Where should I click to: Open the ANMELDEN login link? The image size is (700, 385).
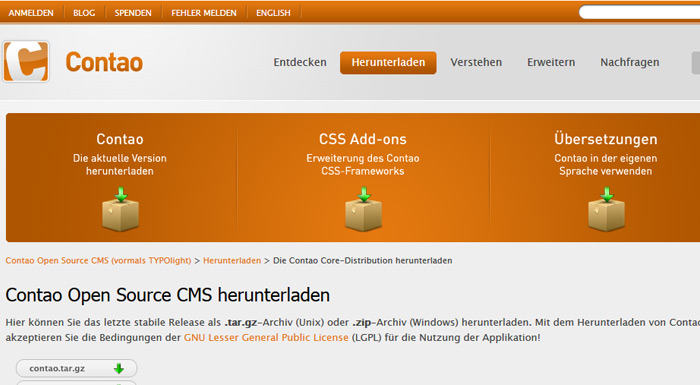coord(31,13)
